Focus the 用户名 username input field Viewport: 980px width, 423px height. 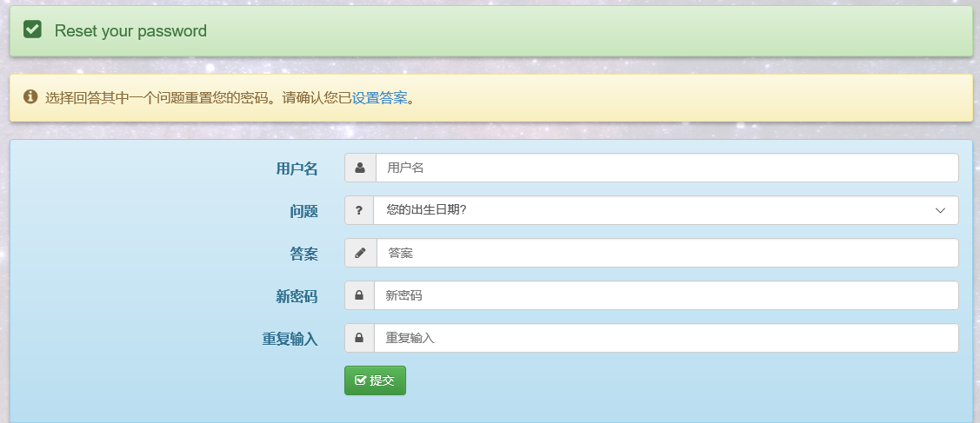666,168
